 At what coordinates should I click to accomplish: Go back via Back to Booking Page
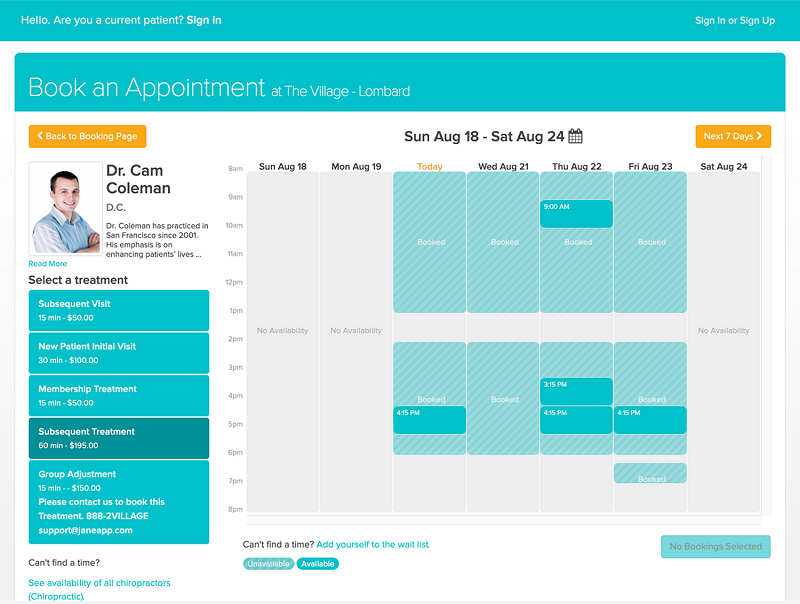coord(87,136)
